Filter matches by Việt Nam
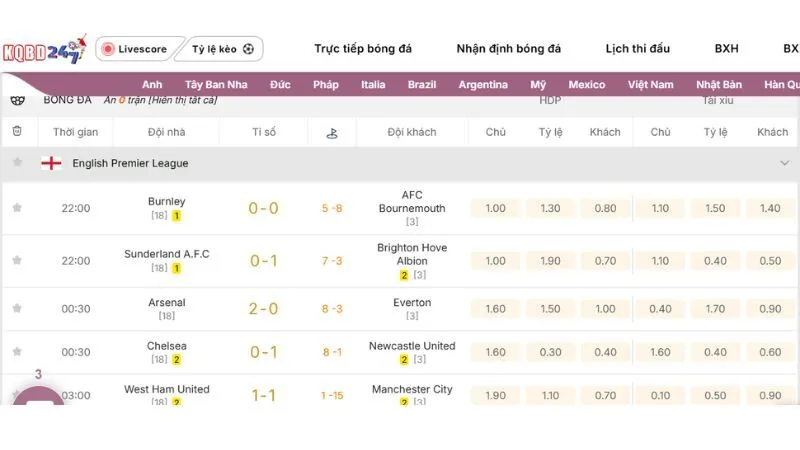Screen dimensions: 800x450 [650, 85]
